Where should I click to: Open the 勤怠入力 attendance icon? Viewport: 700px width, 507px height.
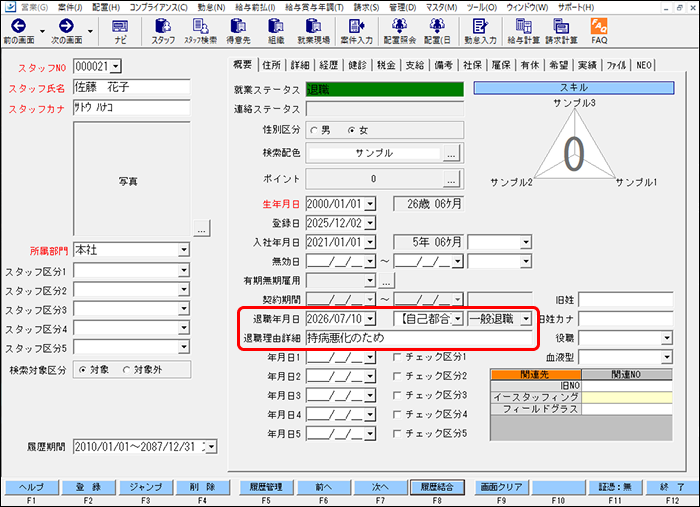(x=480, y=31)
